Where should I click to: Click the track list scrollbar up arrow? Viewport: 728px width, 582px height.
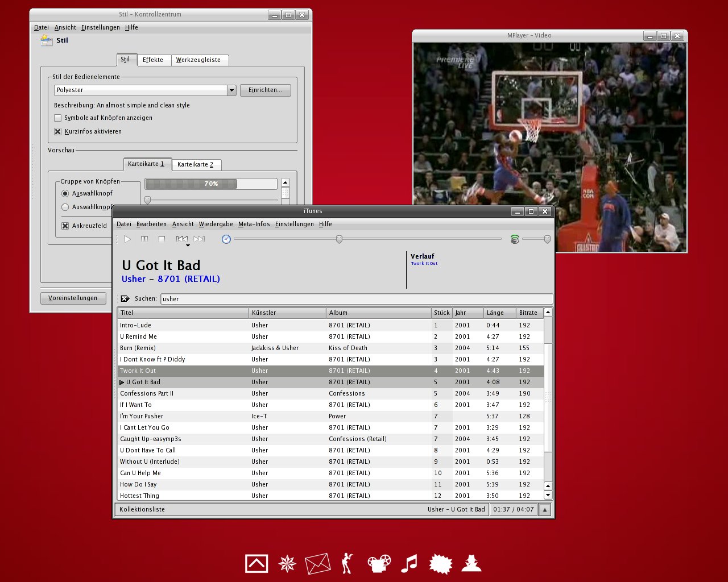(548, 312)
